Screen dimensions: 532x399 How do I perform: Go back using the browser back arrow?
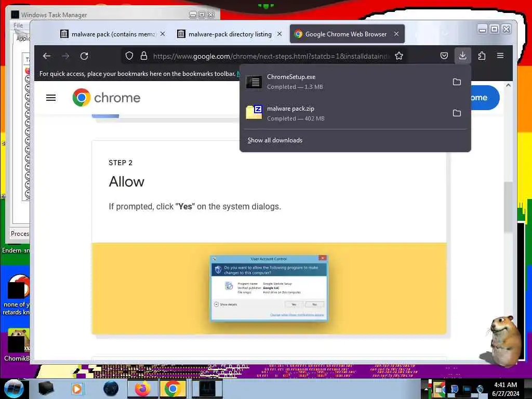[x=47, y=56]
